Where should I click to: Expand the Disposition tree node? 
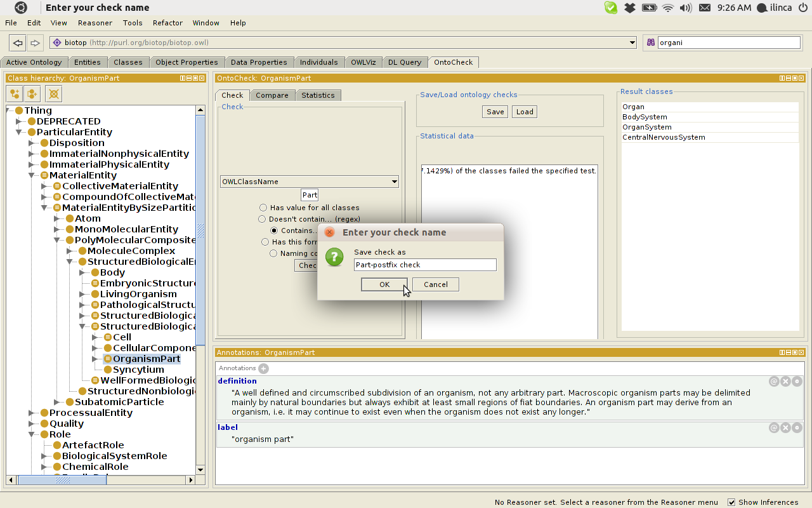click(32, 143)
